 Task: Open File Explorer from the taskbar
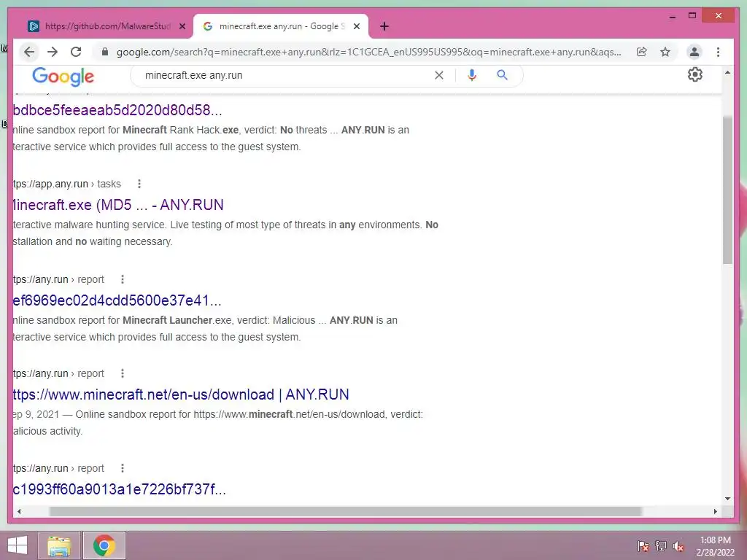pyautogui.click(x=59, y=545)
